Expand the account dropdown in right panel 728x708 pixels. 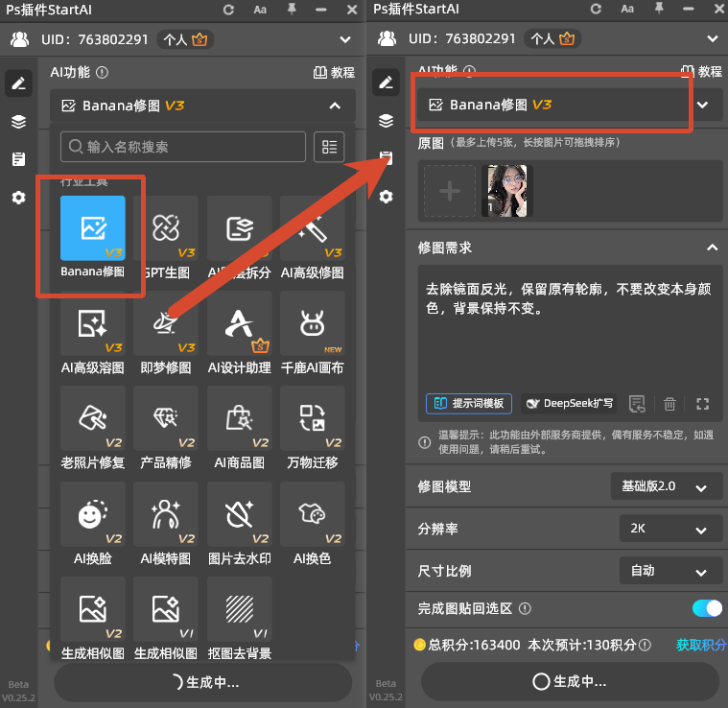pos(713,39)
